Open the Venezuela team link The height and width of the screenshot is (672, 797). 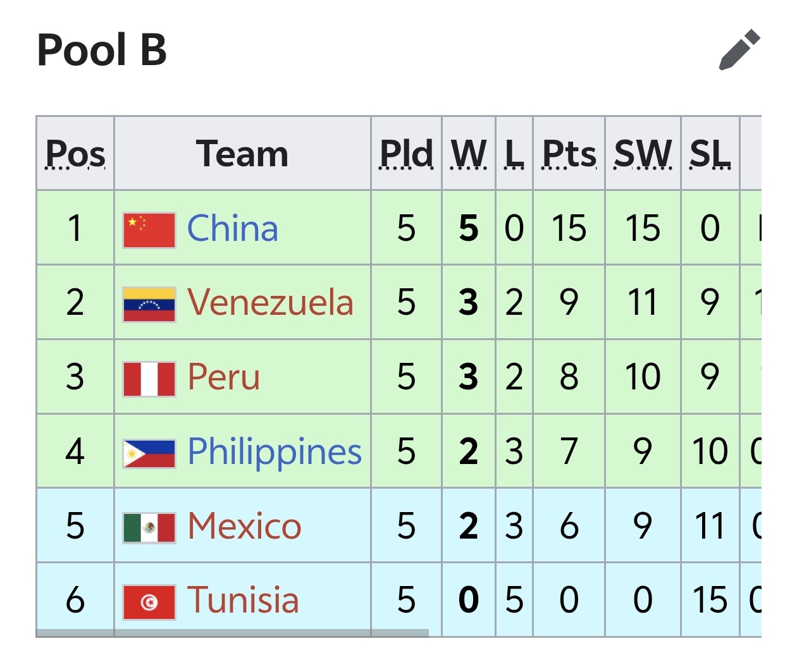(x=270, y=302)
